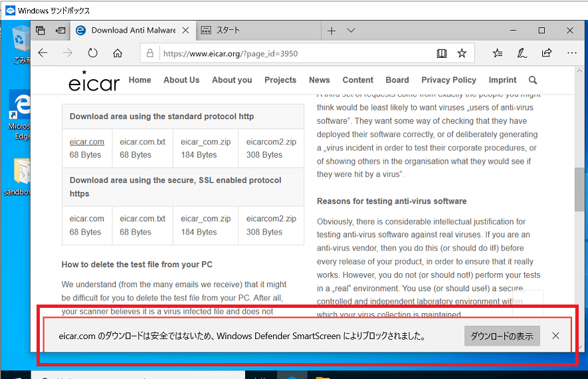588x379 pixels.
Task: Download eicar.com.txt in the https area
Action: (x=142, y=218)
